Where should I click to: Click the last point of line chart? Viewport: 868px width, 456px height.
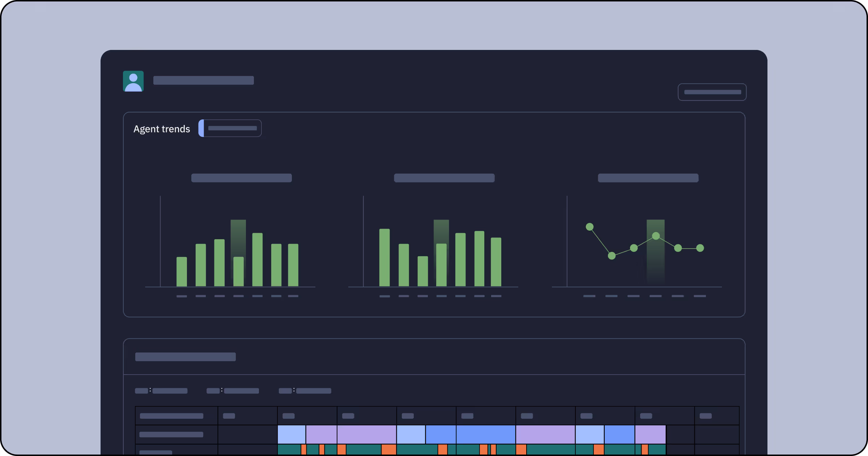(x=700, y=248)
